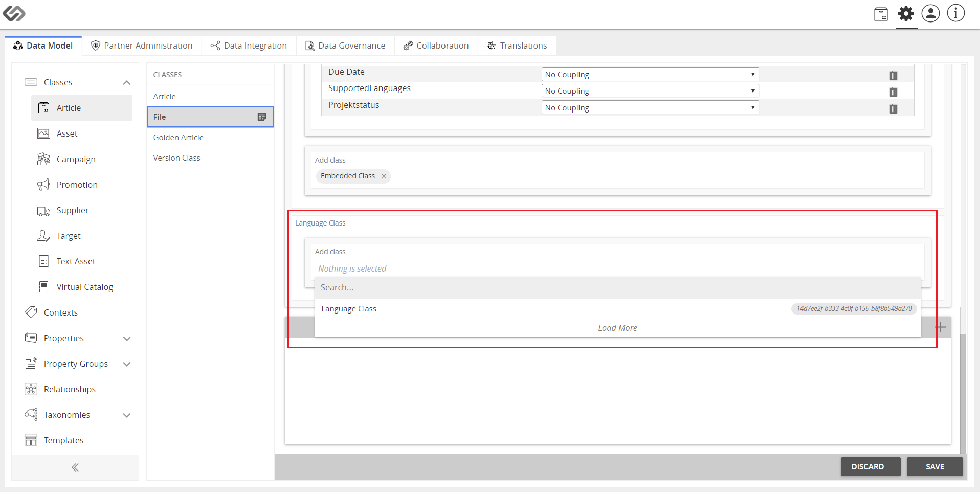This screenshot has height=492, width=980.
Task: Click the Properties icon in sidebar
Action: 31,338
